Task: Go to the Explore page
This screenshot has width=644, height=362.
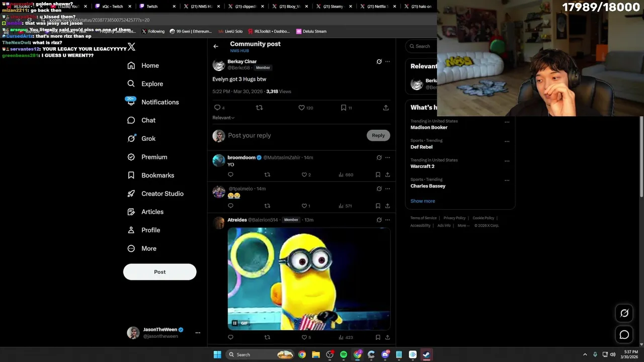Action: click(145, 84)
